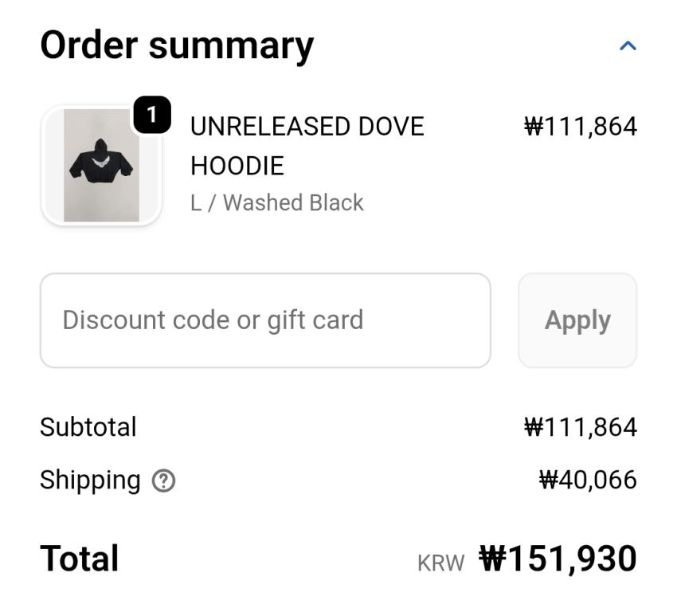Click the Order summary heading

(x=177, y=45)
